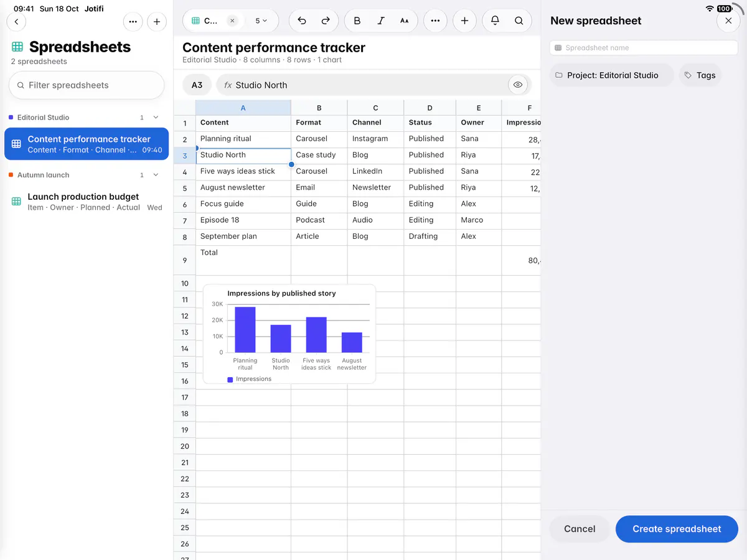Image resolution: width=747 pixels, height=560 pixels.
Task: Select August newsletter cell
Action: [243, 188]
